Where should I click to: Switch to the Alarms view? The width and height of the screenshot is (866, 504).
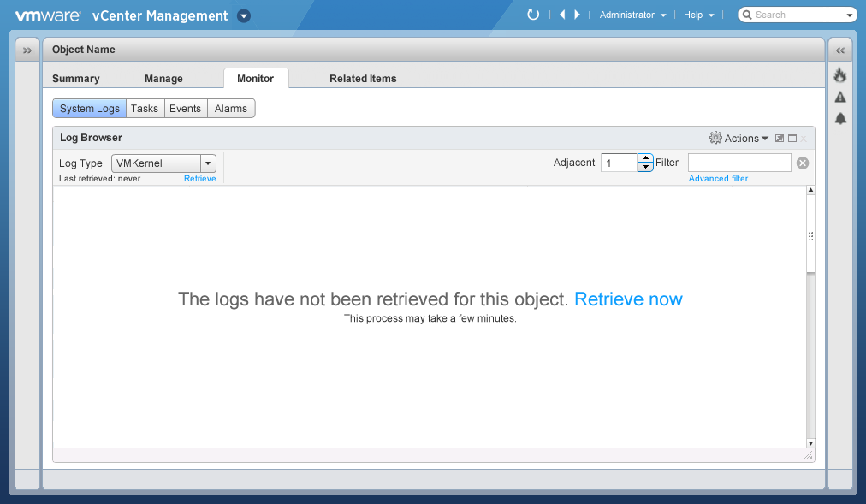[x=231, y=109]
